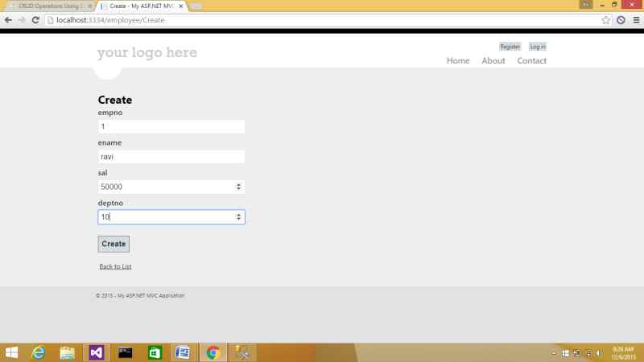
Task: Open the Windows Start button
Action: [x=11, y=353]
